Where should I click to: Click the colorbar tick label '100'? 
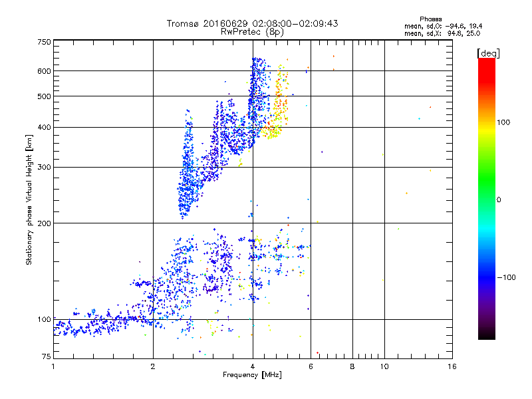point(503,122)
